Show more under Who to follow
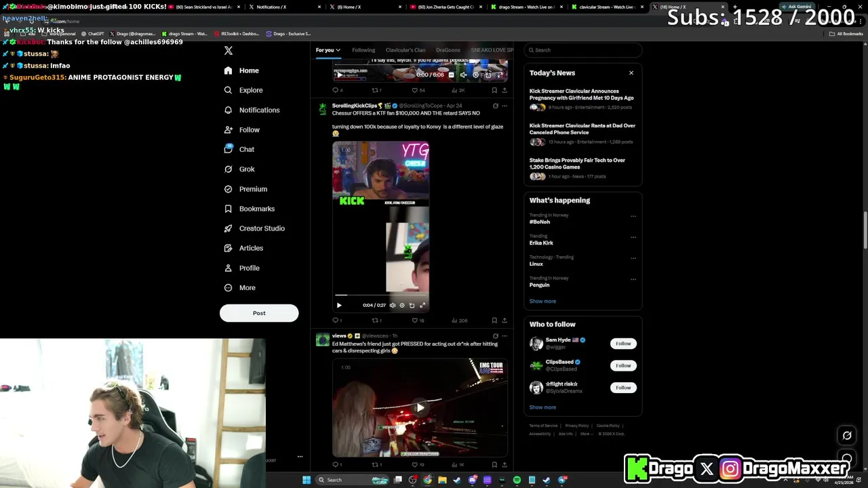The width and height of the screenshot is (868, 488). coord(542,407)
